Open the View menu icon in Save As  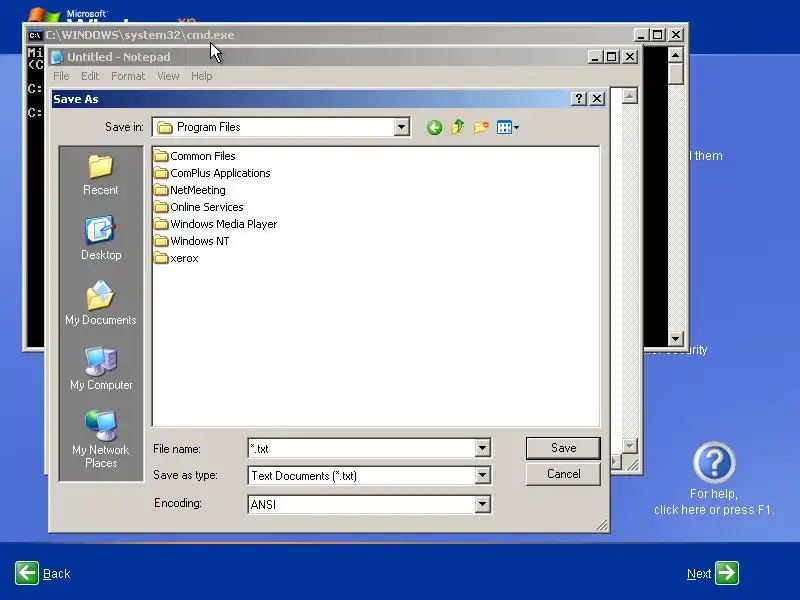[x=508, y=127]
